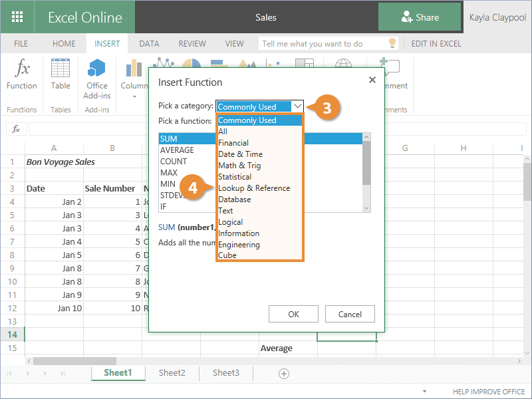This screenshot has width=532, height=399.
Task: Open the Sheet2 worksheet tab
Action: pyautogui.click(x=172, y=373)
